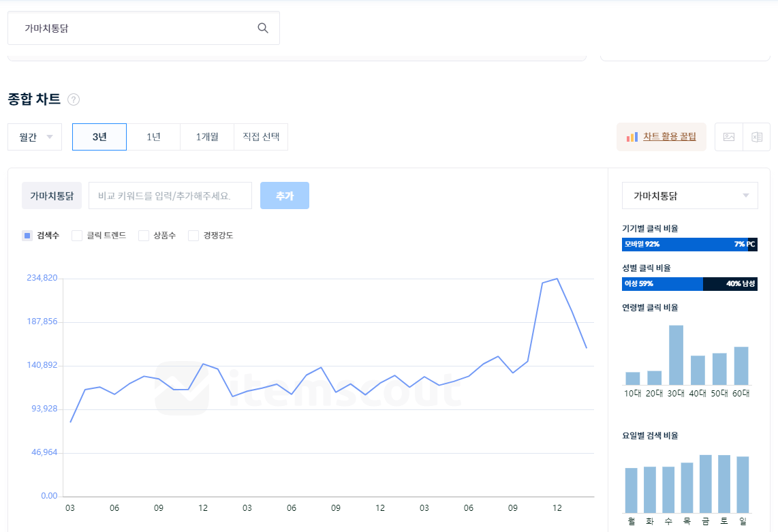Click the 화 weekday bar
Screen dimensions: 778x532
[x=650, y=490]
